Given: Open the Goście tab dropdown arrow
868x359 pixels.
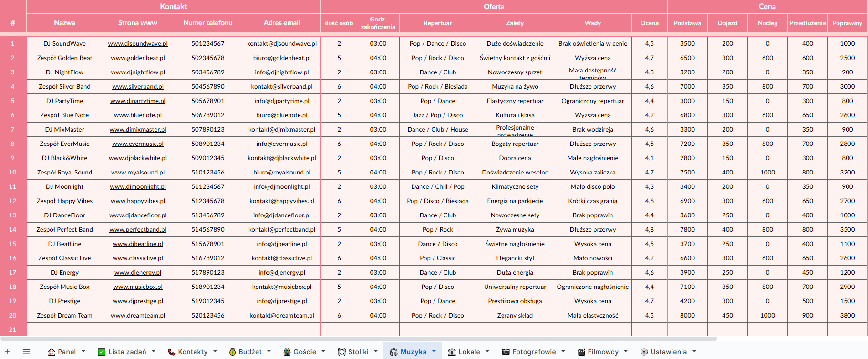Looking at the screenshot, I should [x=323, y=351].
